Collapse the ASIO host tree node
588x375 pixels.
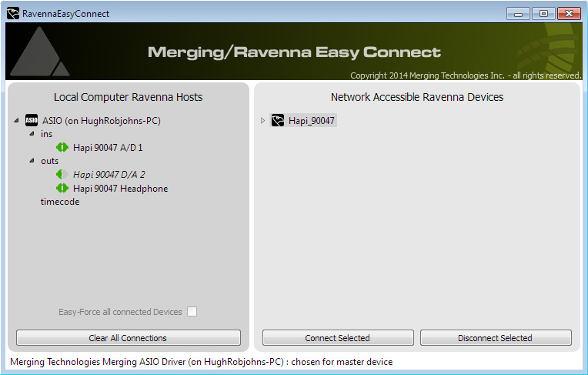(x=17, y=120)
